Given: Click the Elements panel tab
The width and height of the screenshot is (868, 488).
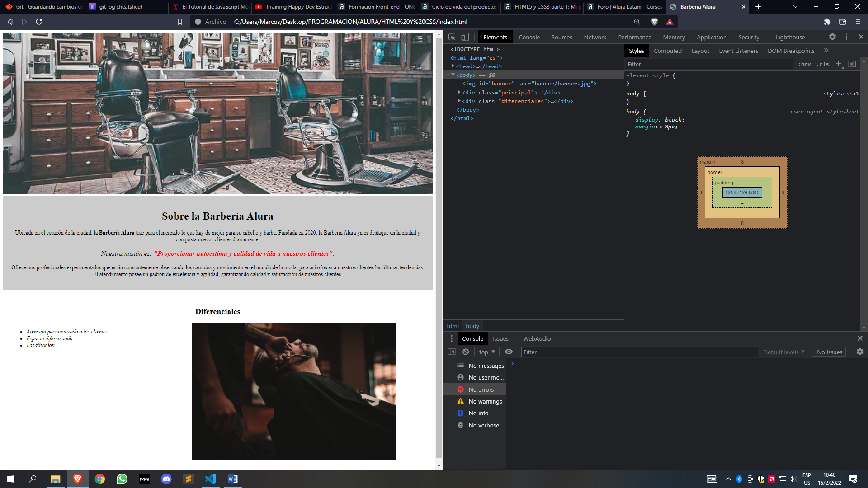Looking at the screenshot, I should [495, 37].
